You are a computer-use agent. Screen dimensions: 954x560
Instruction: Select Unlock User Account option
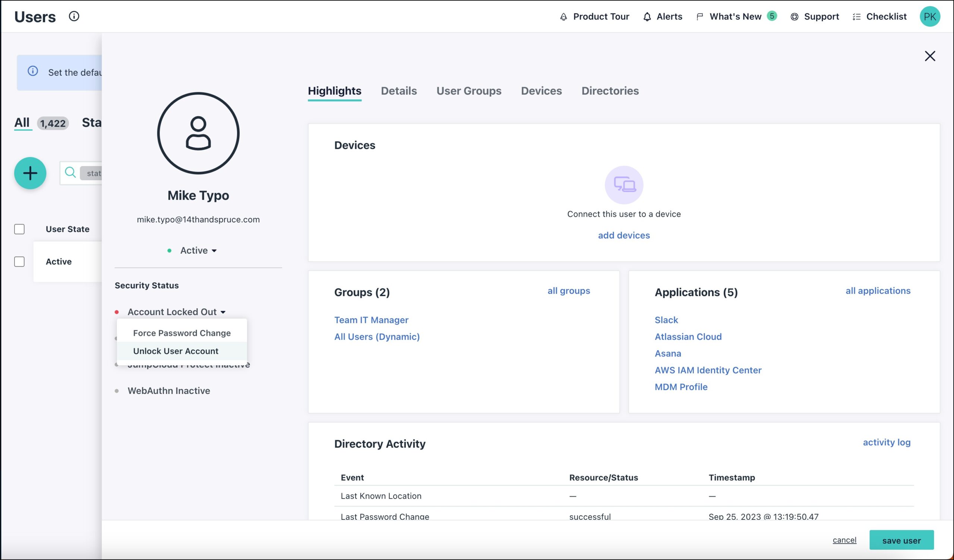click(x=176, y=351)
